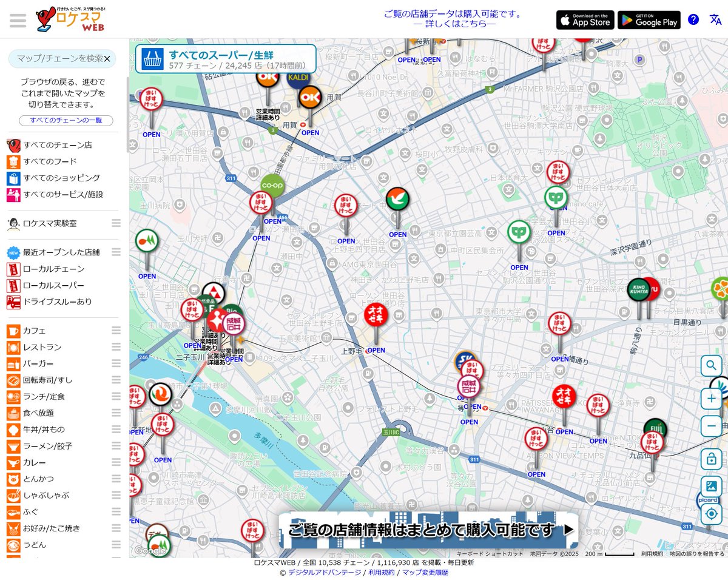The image size is (728, 580).
Task: Open 地図の誤りを報告する map link
Action: coord(697,553)
